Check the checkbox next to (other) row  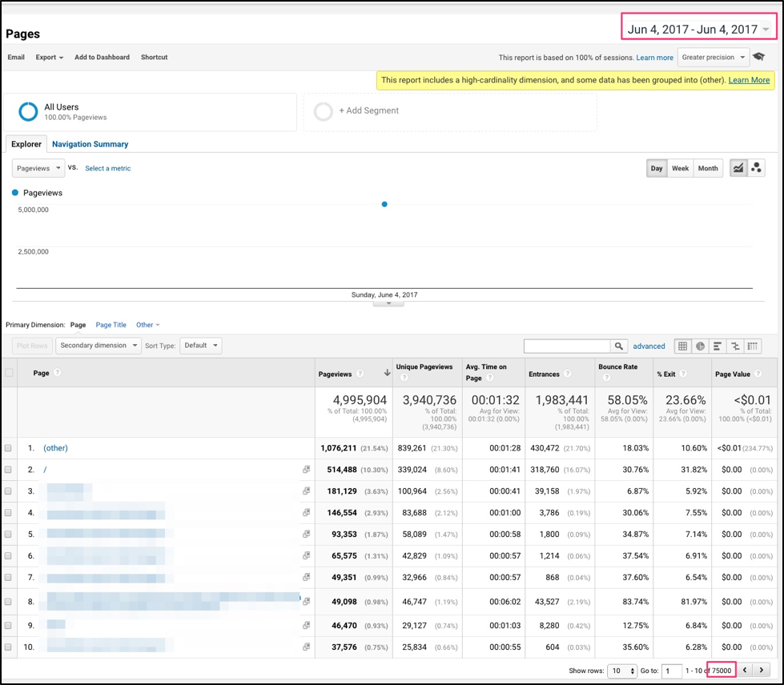pos(10,447)
